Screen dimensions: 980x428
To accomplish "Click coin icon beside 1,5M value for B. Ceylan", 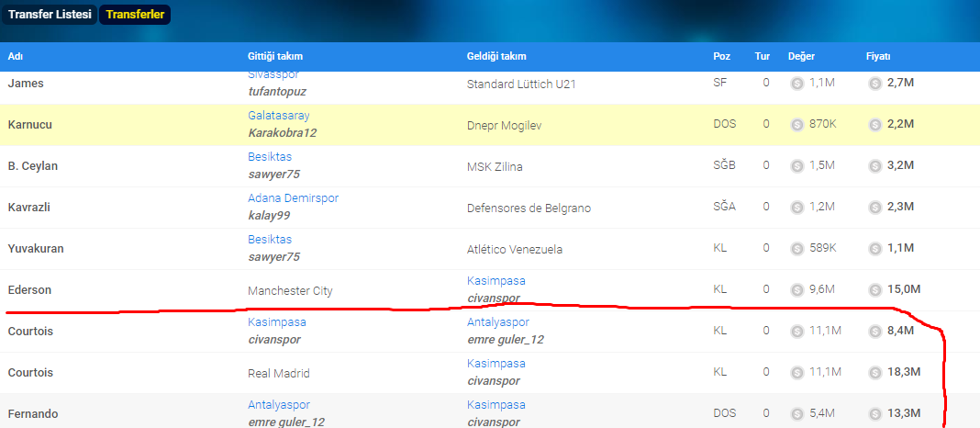I will coord(796,166).
